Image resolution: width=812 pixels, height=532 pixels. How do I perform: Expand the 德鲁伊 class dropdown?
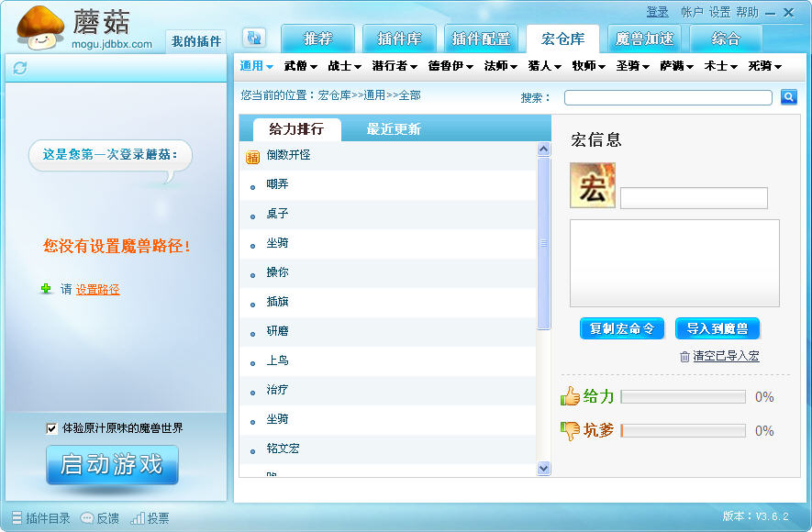coord(450,66)
